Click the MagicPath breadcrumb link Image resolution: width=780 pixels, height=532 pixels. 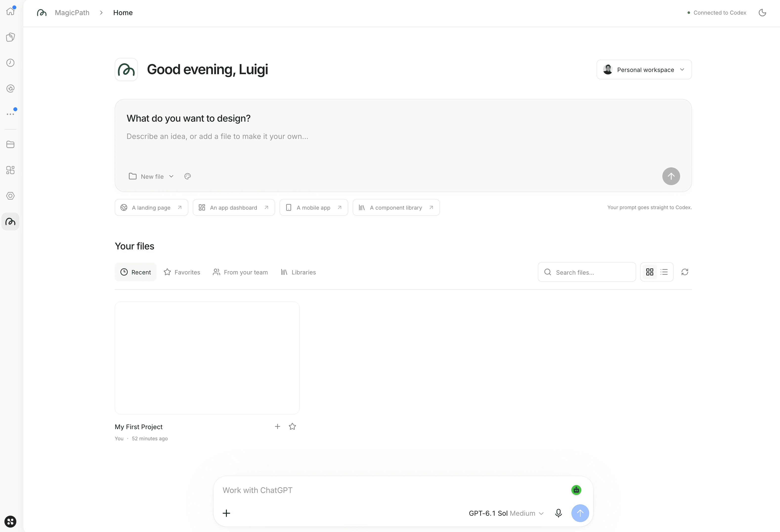point(72,13)
